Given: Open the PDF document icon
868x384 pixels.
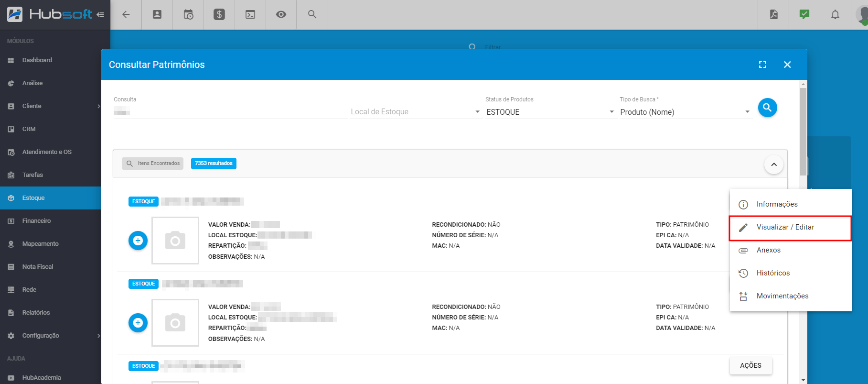Looking at the screenshot, I should 774,14.
